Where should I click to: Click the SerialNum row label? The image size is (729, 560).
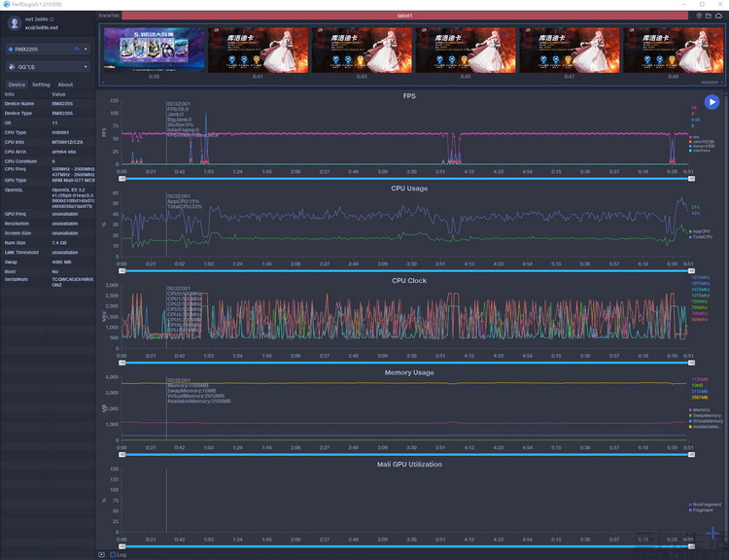[17, 280]
